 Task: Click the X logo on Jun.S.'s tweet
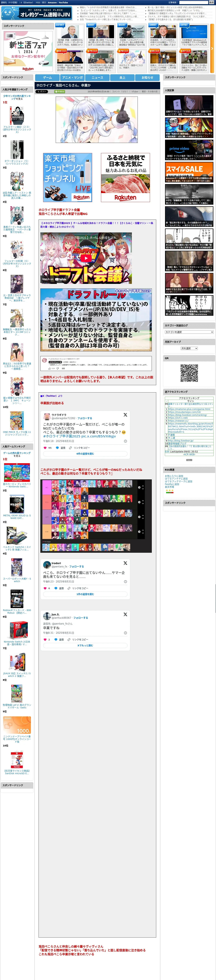(125, 614)
